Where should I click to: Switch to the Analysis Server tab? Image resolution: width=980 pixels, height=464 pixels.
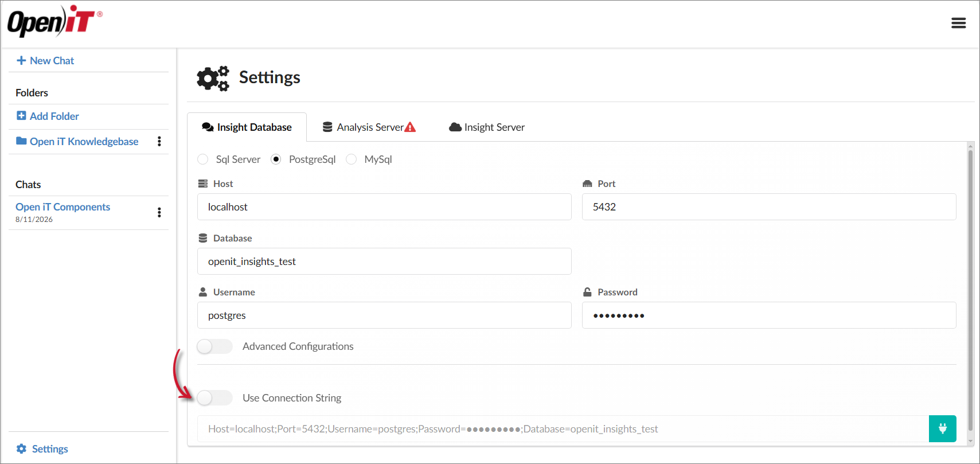(x=369, y=127)
